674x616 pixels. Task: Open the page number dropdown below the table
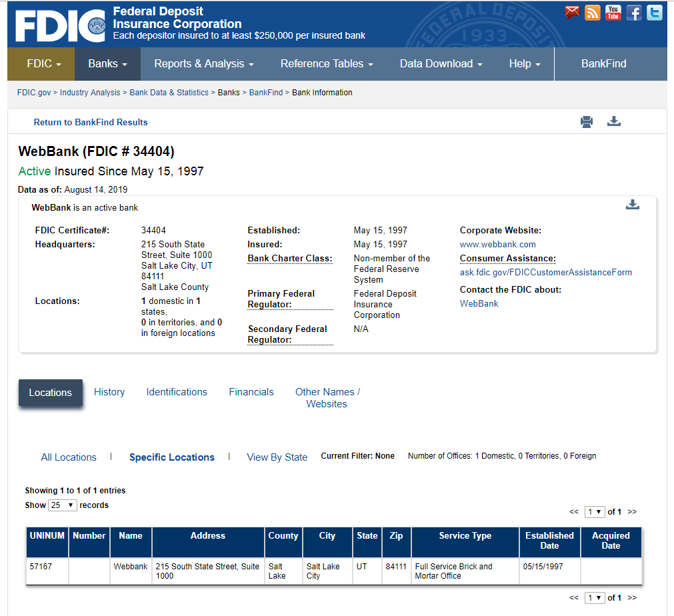[595, 597]
